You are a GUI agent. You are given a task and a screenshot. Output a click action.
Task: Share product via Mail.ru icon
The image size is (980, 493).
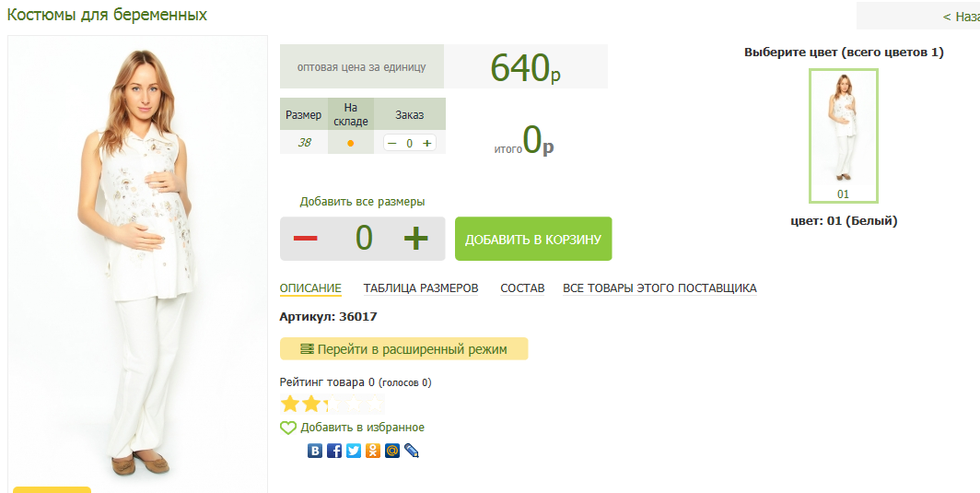[392, 451]
